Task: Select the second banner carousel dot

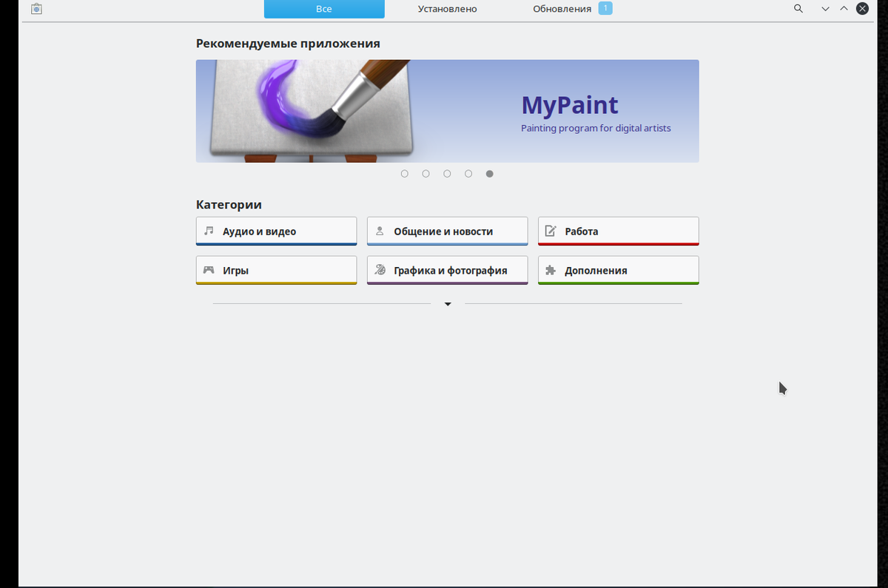Action: 425,174
